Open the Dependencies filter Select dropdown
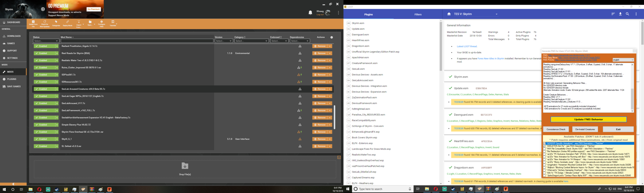Viewport: 644px width, 193px height. coord(300,41)
